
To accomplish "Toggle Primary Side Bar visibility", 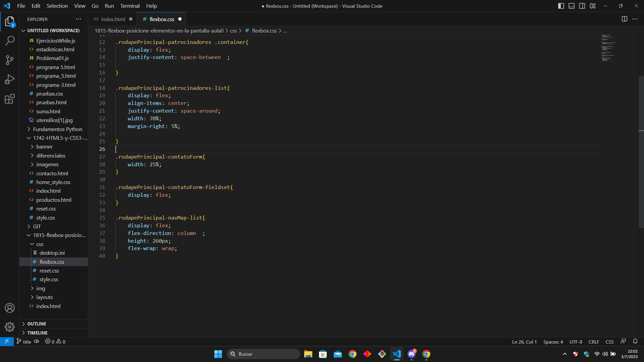I will tap(561, 6).
